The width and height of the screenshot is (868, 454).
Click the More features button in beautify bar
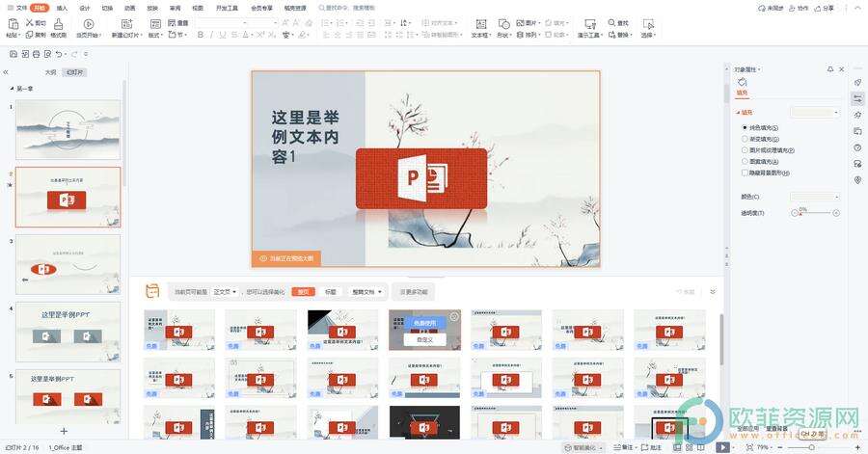pos(414,291)
